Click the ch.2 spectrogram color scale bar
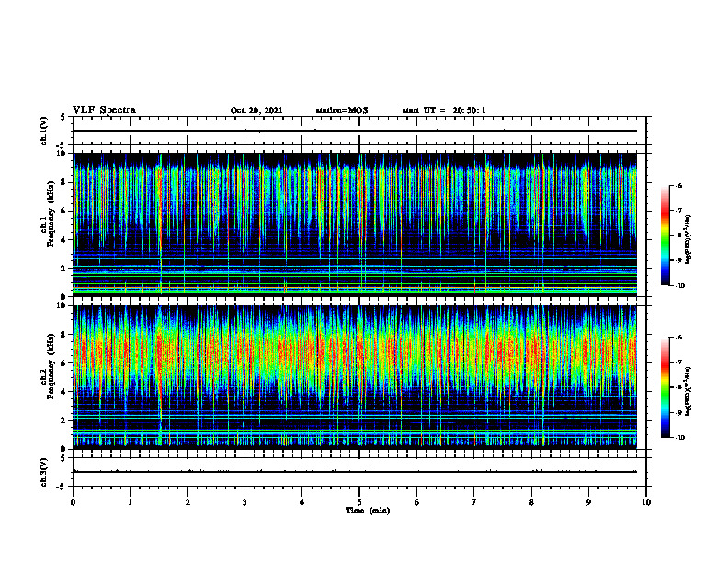This screenshot has height=563, width=728. tap(665, 387)
